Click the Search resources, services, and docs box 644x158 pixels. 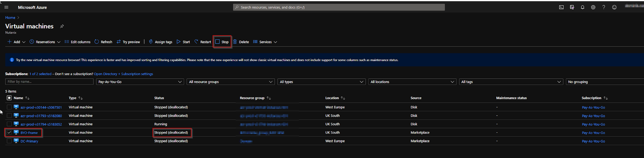click(339, 7)
